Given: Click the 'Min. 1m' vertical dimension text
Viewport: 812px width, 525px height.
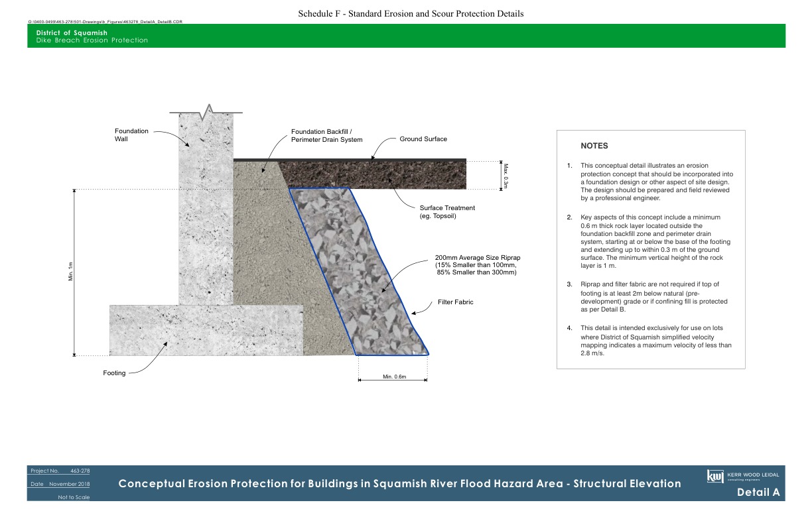Looking at the screenshot, I should [70, 271].
